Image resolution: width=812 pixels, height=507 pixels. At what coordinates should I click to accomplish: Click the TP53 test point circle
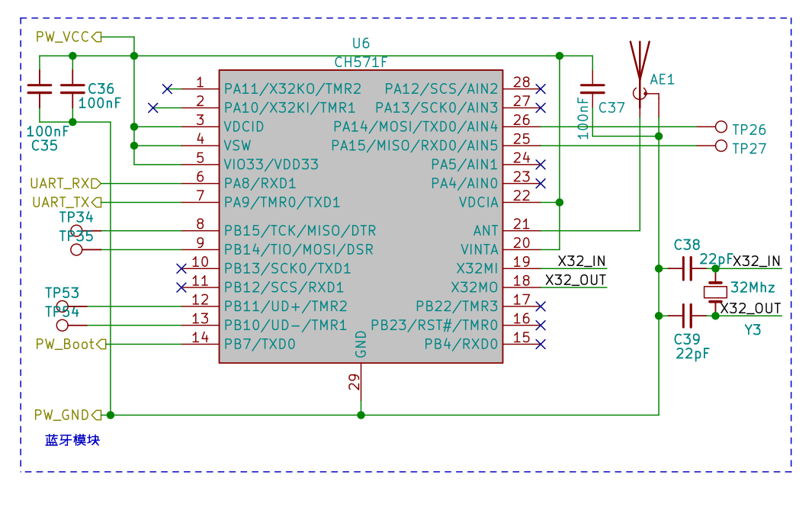[63, 306]
